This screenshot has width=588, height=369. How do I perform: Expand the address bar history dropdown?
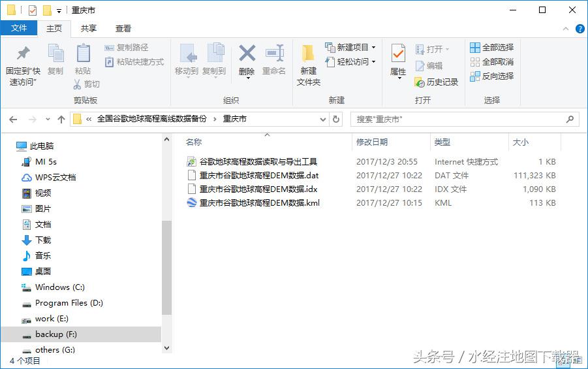[323, 120]
